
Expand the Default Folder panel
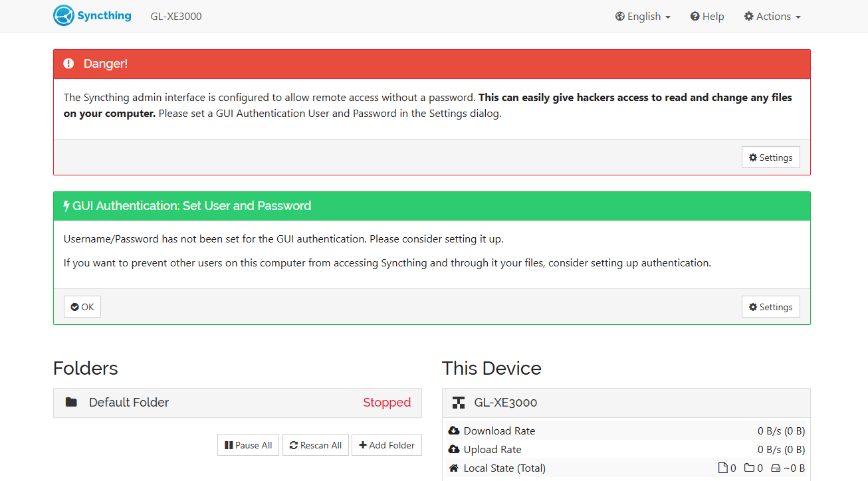(x=237, y=403)
